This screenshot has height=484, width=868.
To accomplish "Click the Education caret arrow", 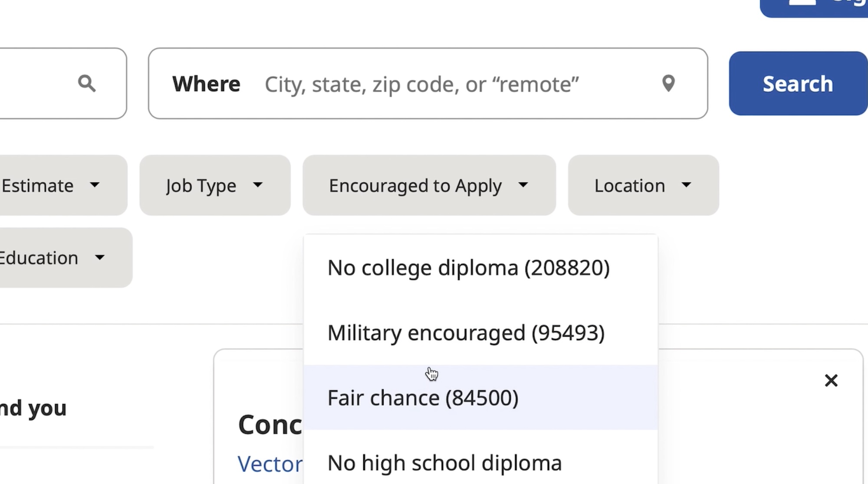I will (x=100, y=258).
